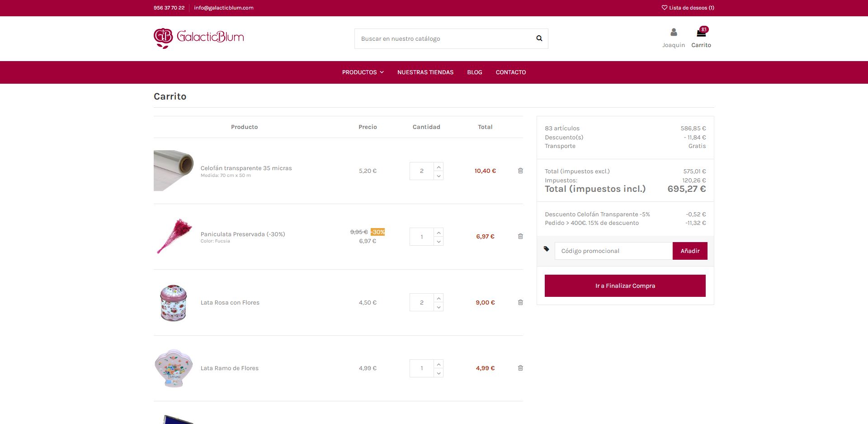The image size is (868, 424).
Task: Click 'Pedido > 400€. 15% de descuento' text
Action: click(x=592, y=223)
